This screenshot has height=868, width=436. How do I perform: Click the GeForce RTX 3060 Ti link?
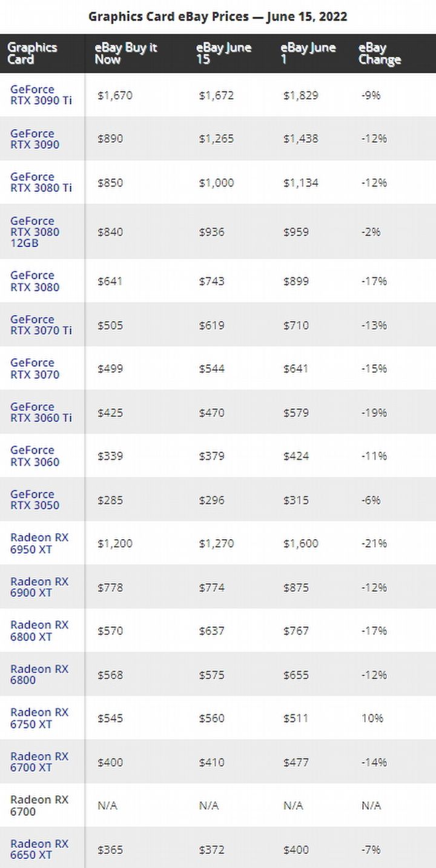(x=41, y=412)
